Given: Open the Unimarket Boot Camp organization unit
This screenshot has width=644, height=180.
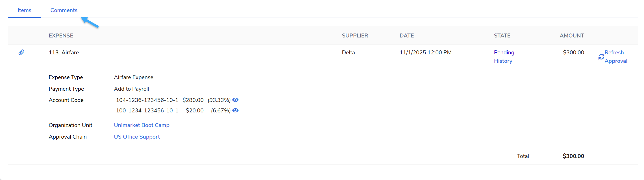Looking at the screenshot, I should (142, 125).
